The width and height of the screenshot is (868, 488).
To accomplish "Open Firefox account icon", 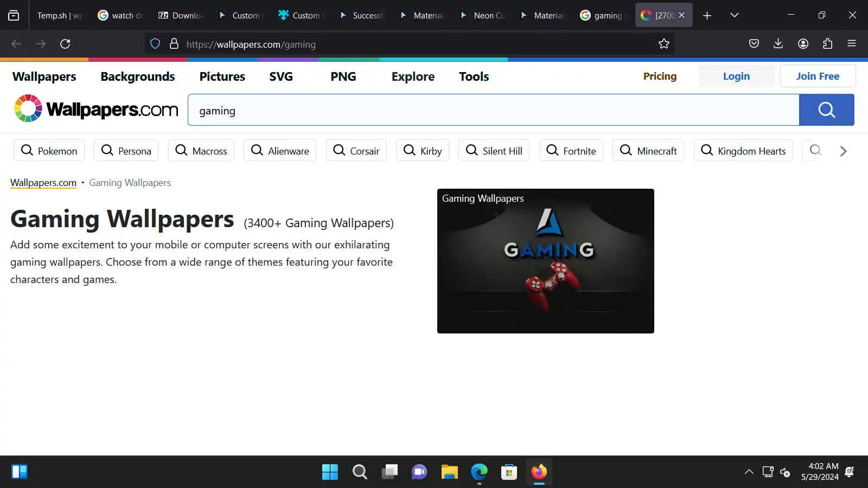I will [803, 44].
